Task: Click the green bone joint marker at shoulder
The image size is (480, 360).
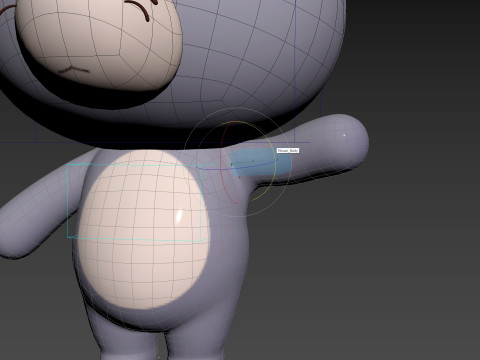Action: [x=232, y=164]
